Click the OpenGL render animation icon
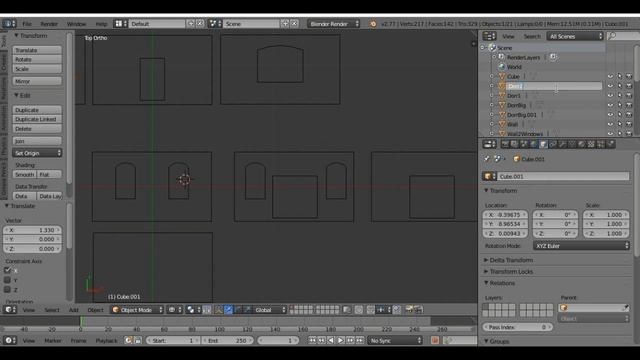640x360 pixels. [x=418, y=310]
